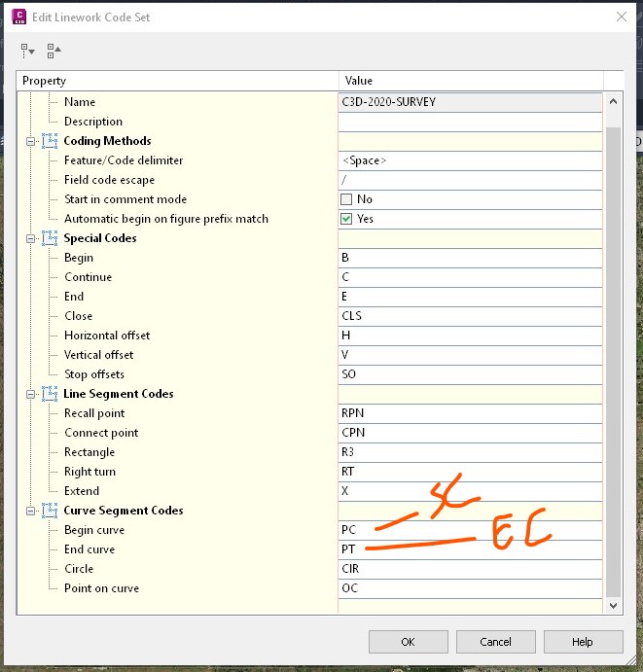643x672 pixels.
Task: Collapse the Curve Segment Codes section
Action: click(30, 511)
